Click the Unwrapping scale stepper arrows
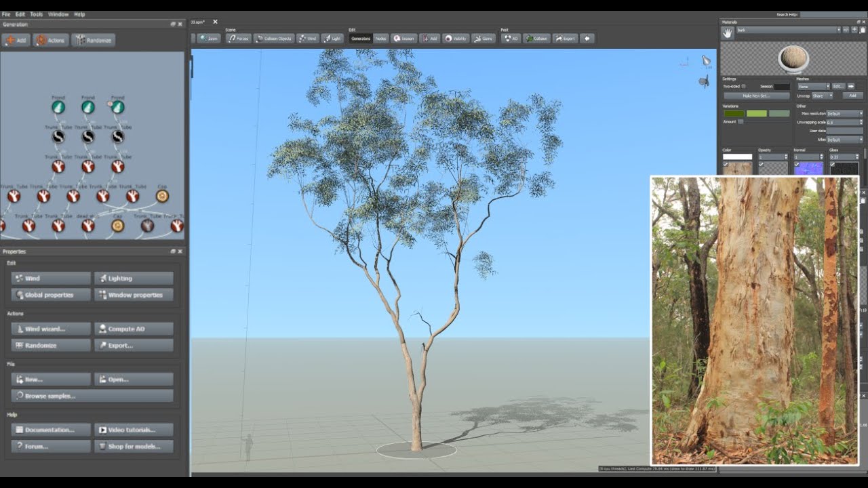 click(861, 122)
